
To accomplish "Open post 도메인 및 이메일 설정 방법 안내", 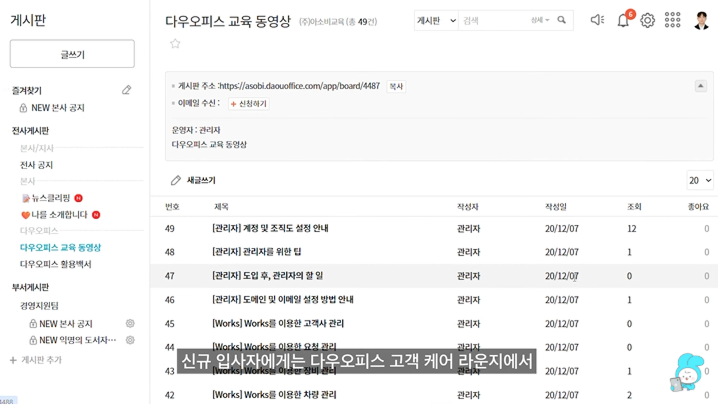I will pyautogui.click(x=283, y=299).
